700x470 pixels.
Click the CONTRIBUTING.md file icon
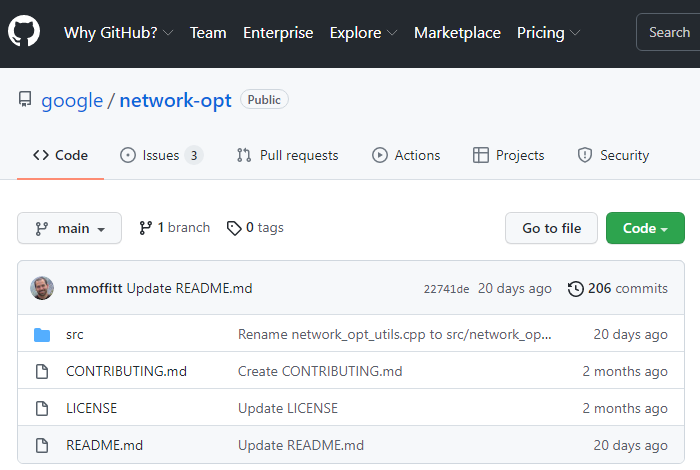coord(42,371)
